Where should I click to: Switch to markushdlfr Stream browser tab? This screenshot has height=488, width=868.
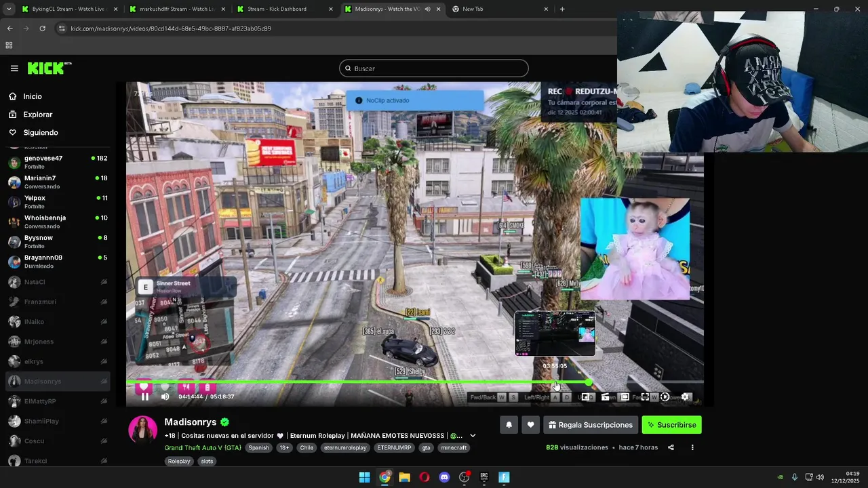click(x=177, y=9)
